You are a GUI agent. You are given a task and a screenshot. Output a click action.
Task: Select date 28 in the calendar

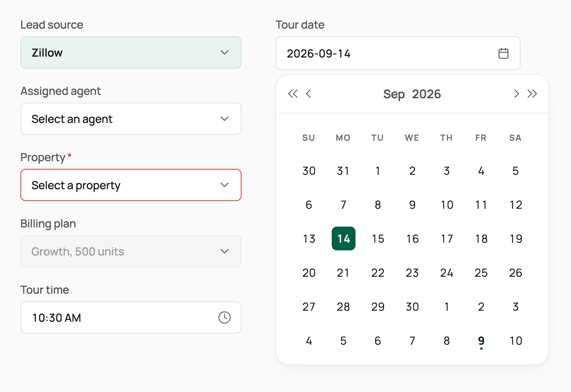tap(343, 306)
